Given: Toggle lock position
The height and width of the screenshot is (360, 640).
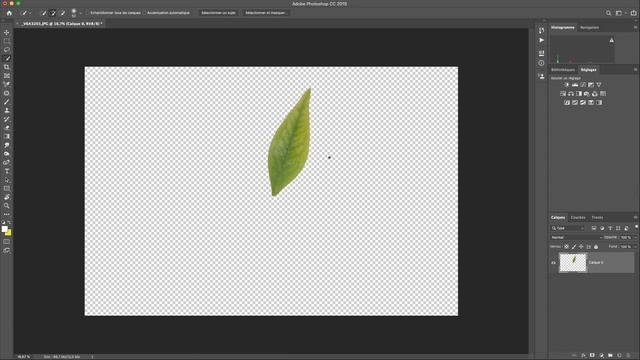Looking at the screenshot, I should coord(581,247).
